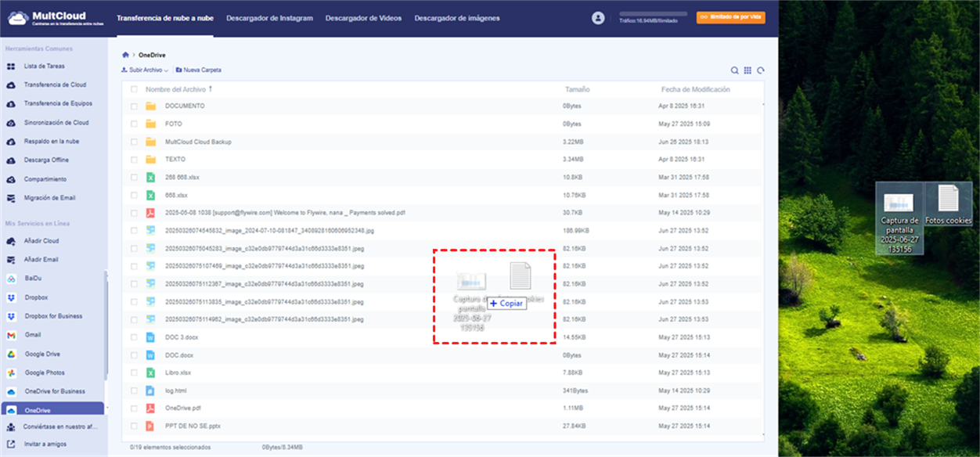
Task: Click the home icon in breadcrumb
Action: (x=125, y=56)
